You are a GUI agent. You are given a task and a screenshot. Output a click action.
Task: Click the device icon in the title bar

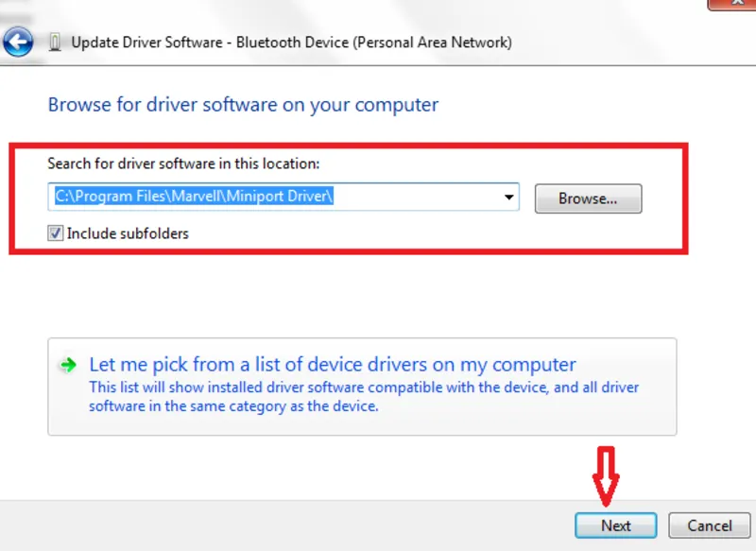tap(55, 43)
